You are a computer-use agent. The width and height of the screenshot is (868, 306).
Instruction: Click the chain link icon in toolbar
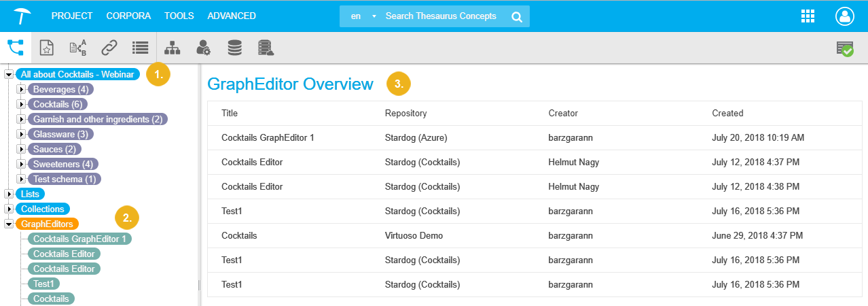109,48
